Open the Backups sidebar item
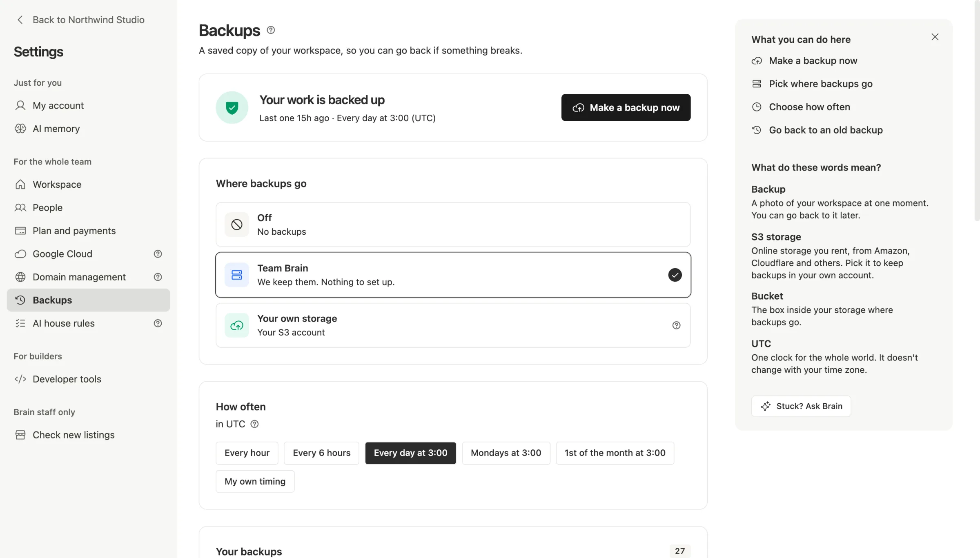 point(88,300)
